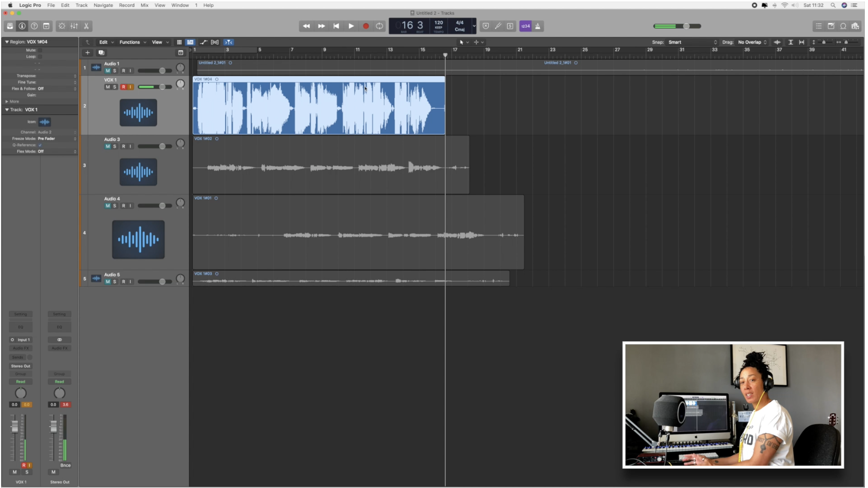This screenshot has width=868, height=488.
Task: Collapse the Region VOX 1#04 triangle
Action: click(x=7, y=42)
